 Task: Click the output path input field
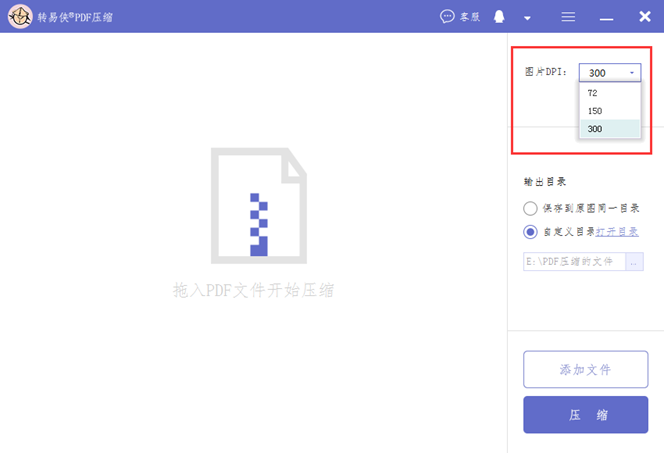[574, 261]
